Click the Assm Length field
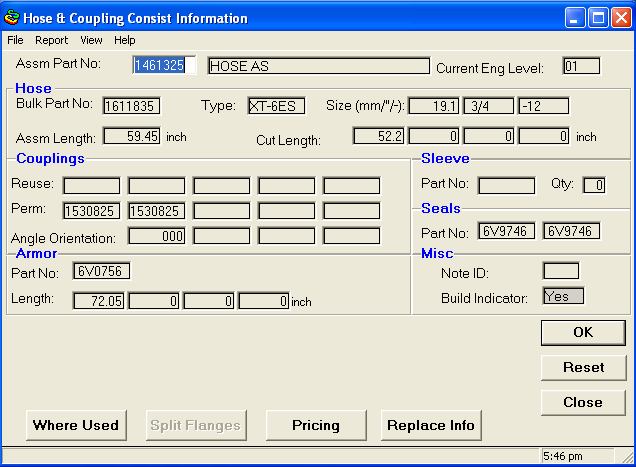636x467 pixels. point(131,136)
